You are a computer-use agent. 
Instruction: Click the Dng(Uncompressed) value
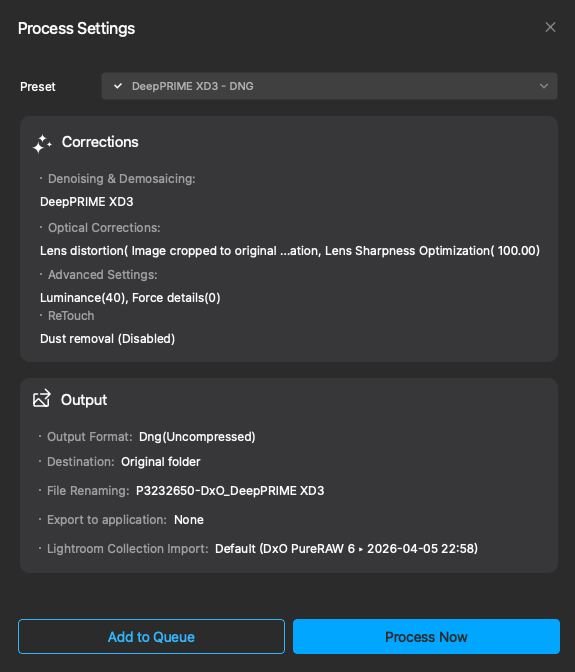coord(197,437)
